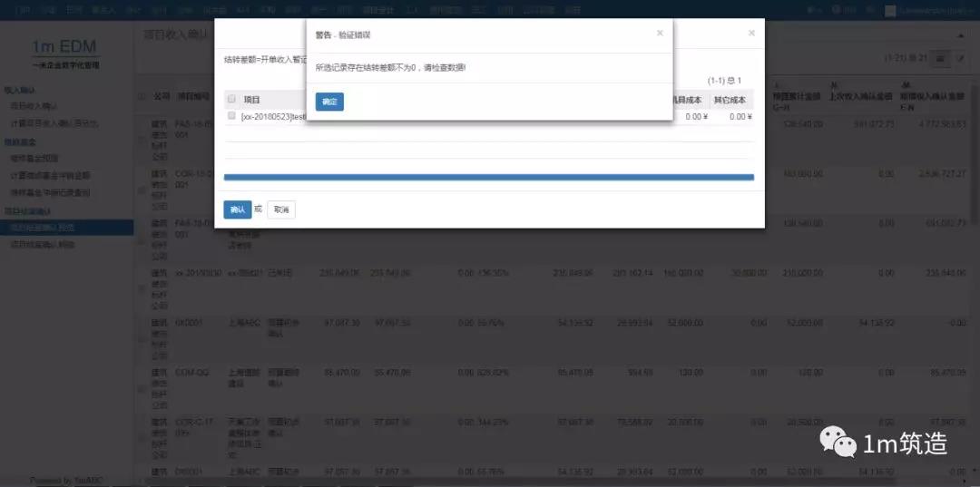The height and width of the screenshot is (487, 980).
Task: Toggle the select-all checkbox in main table header
Action: 141,96
